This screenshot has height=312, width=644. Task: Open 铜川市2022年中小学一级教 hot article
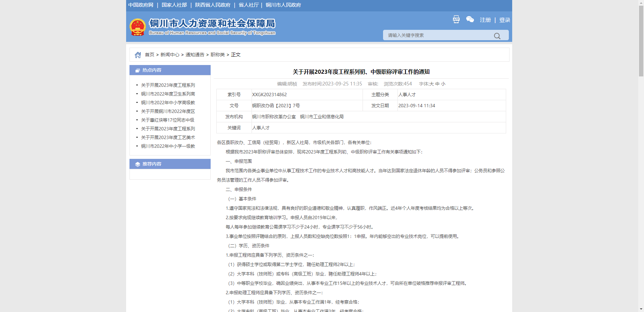(x=168, y=146)
